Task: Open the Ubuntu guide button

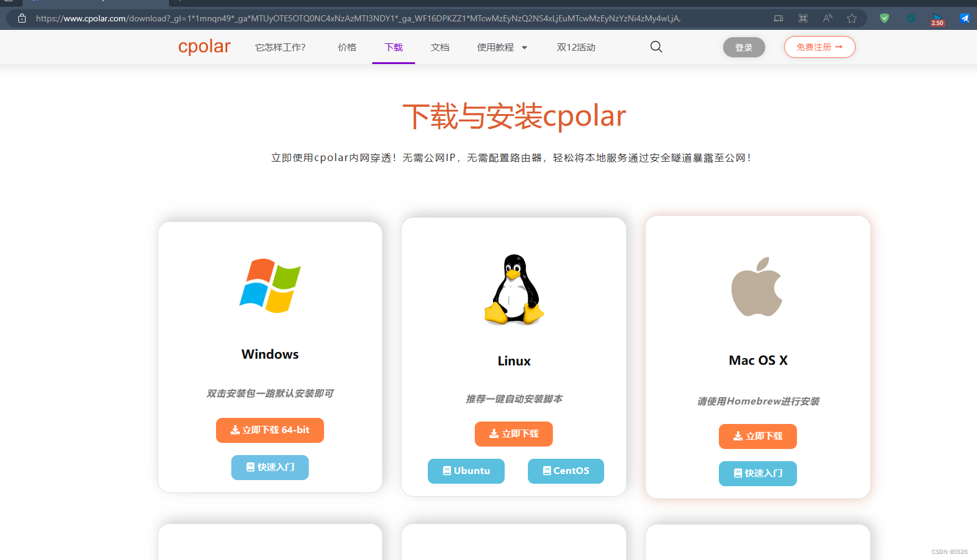Action: point(466,471)
